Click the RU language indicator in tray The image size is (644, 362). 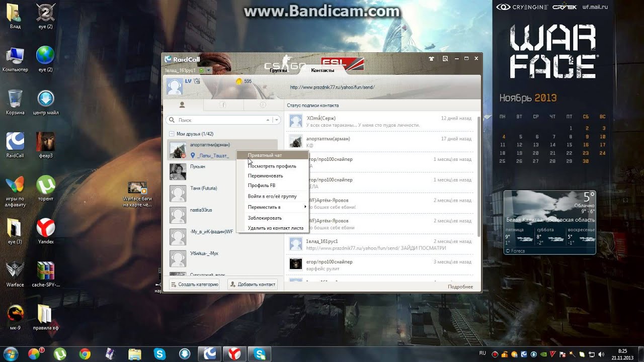tap(482, 353)
